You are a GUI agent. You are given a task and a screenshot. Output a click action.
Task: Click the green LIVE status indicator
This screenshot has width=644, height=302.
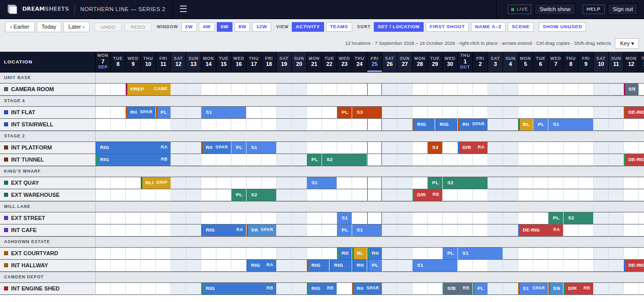click(519, 9)
